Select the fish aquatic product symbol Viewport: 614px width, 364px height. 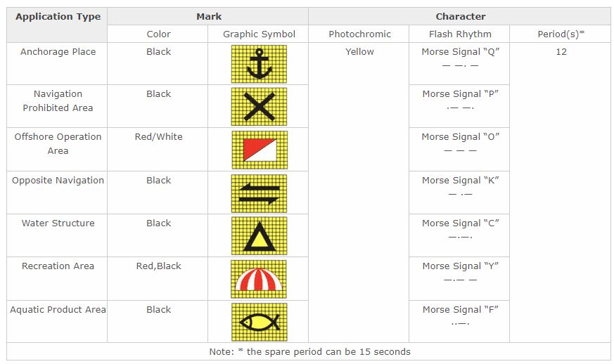pyautogui.click(x=259, y=322)
